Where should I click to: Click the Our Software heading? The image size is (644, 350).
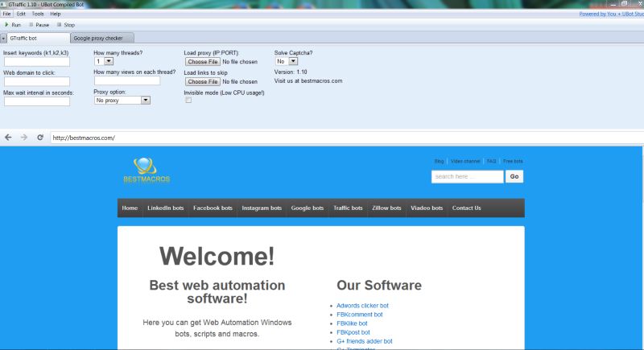click(379, 285)
